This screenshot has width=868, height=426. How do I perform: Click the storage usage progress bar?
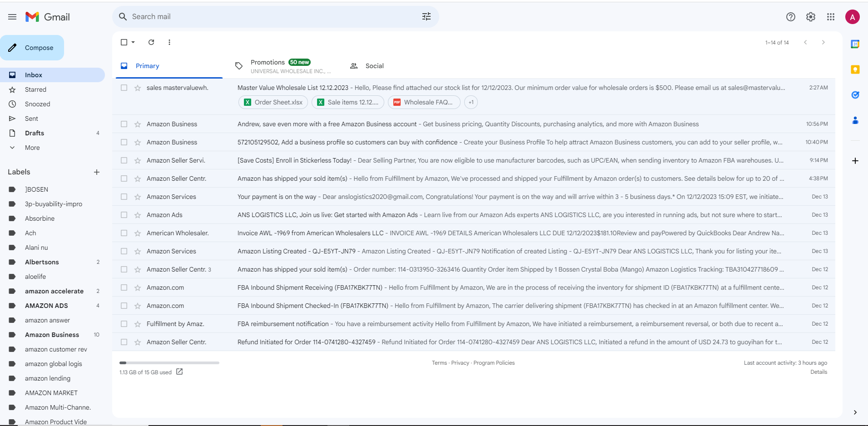[169, 363]
